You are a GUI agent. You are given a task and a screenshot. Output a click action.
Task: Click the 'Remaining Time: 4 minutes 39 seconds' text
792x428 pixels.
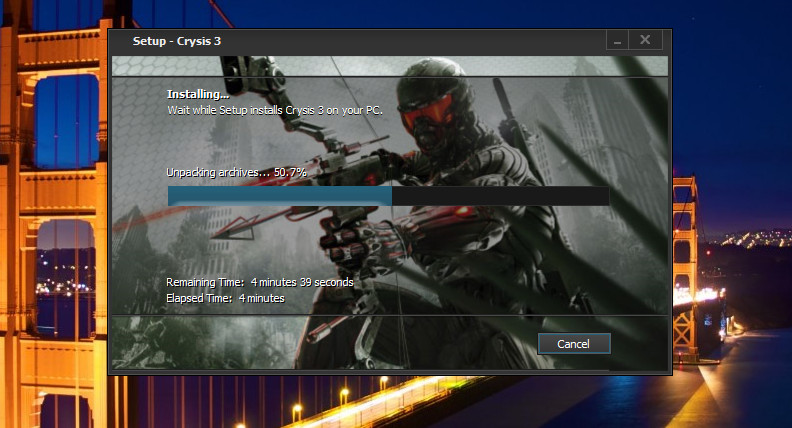pyautogui.click(x=260, y=282)
